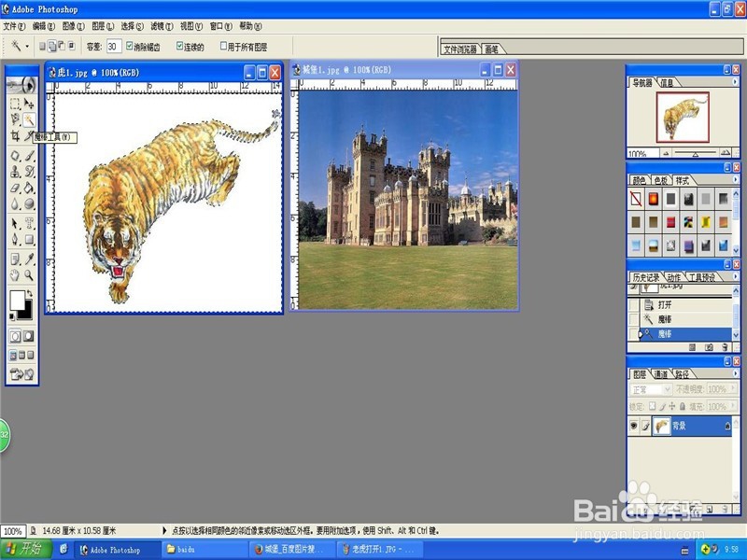Click delete state trash icon in History panel
This screenshot has width=747, height=560.
pos(726,347)
